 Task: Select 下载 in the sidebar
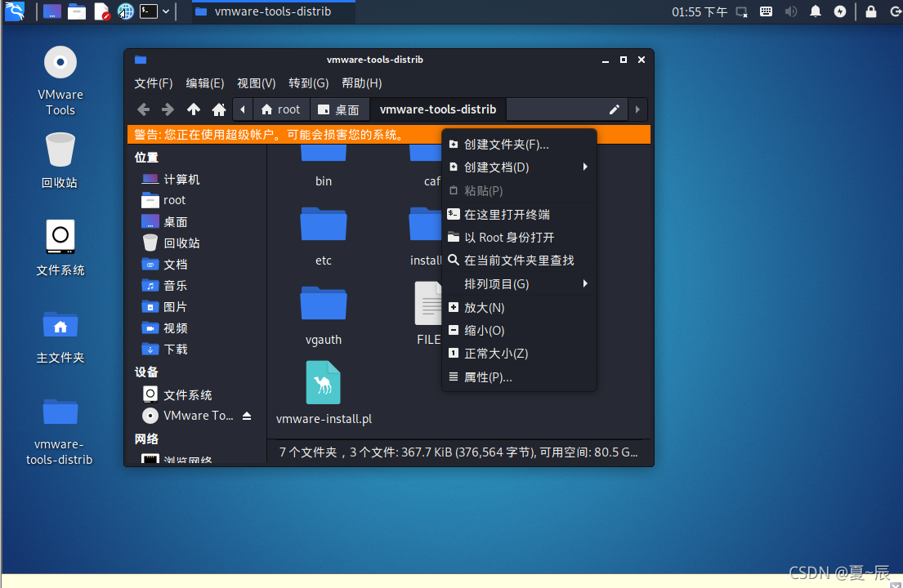pyautogui.click(x=165, y=350)
